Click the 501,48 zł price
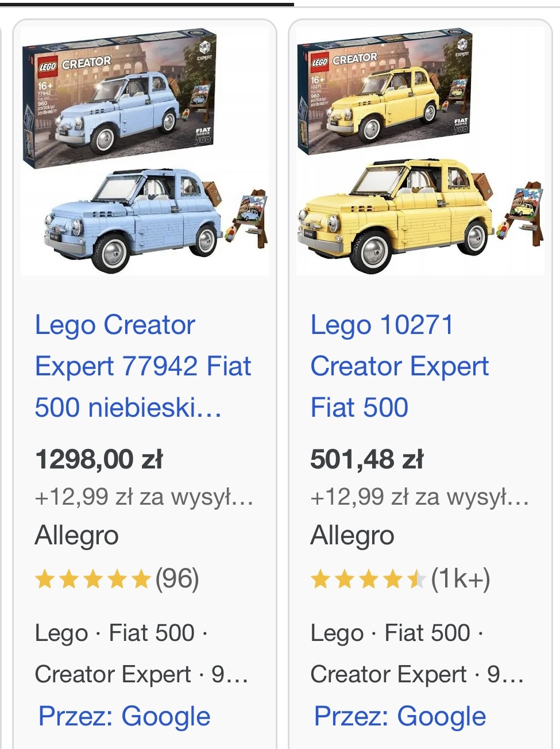The height and width of the screenshot is (749, 560). click(x=367, y=459)
